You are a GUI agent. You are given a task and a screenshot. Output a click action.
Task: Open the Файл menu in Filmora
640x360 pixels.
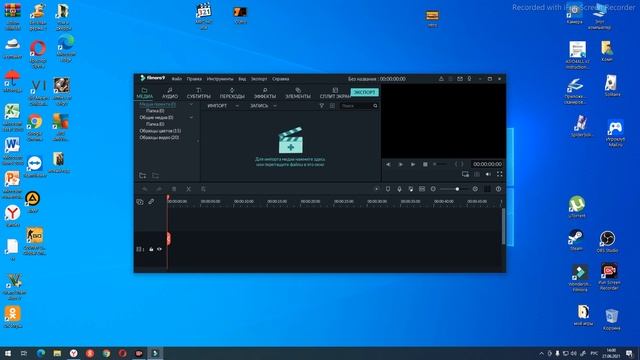point(176,79)
